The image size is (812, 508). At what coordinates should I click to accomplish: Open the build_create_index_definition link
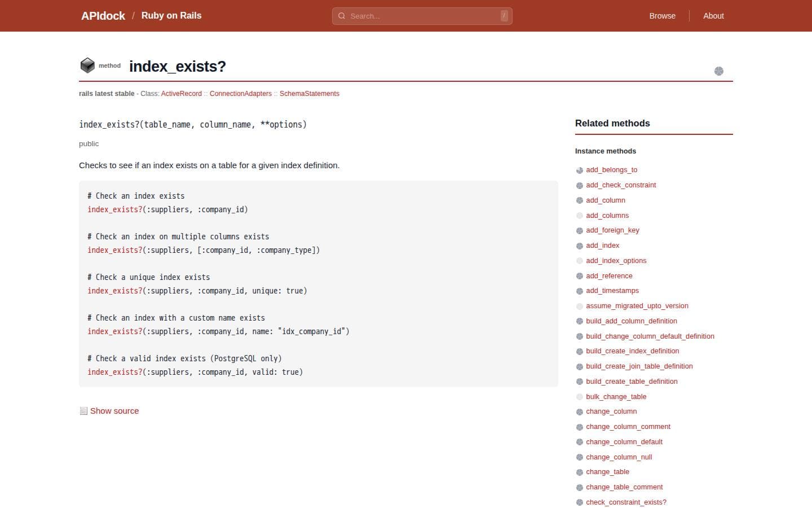click(x=633, y=351)
